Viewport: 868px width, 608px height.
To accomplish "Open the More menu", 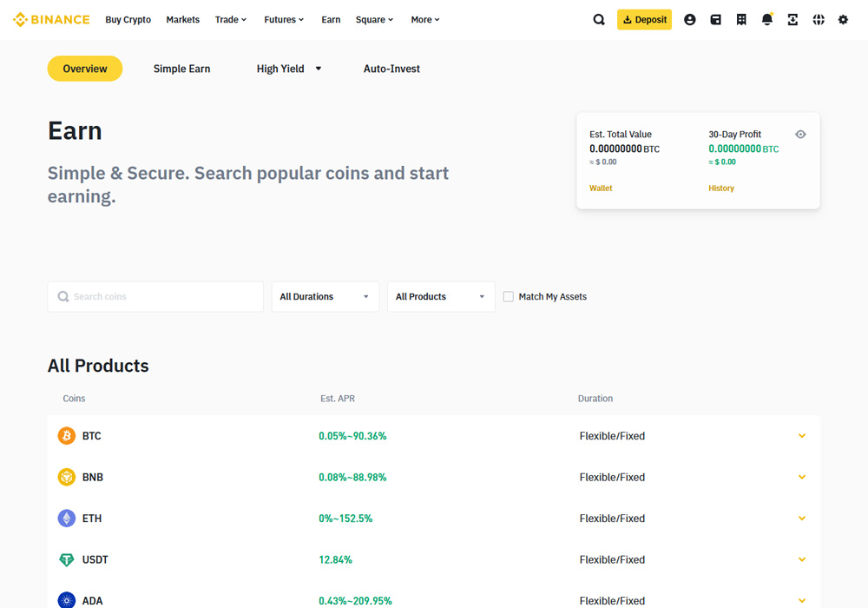I will pyautogui.click(x=425, y=19).
